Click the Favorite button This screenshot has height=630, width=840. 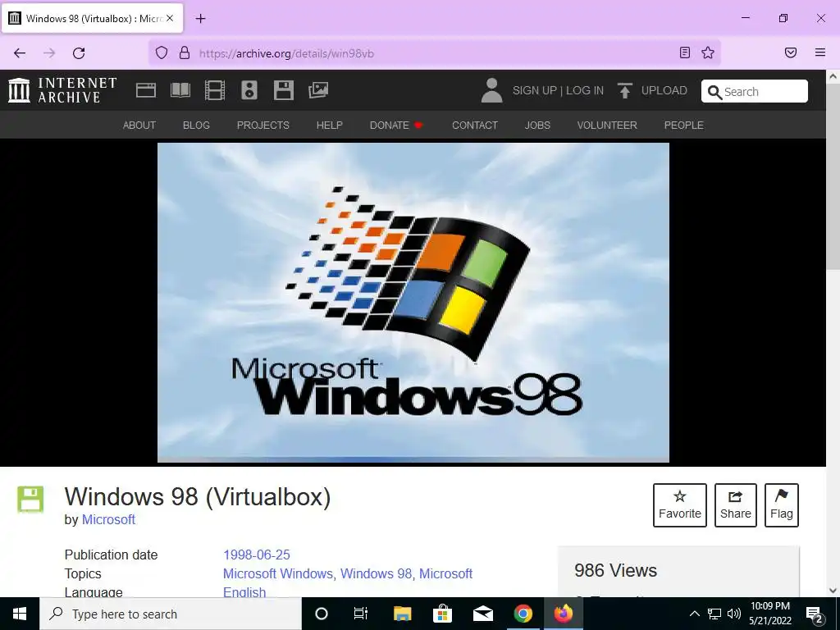click(680, 505)
